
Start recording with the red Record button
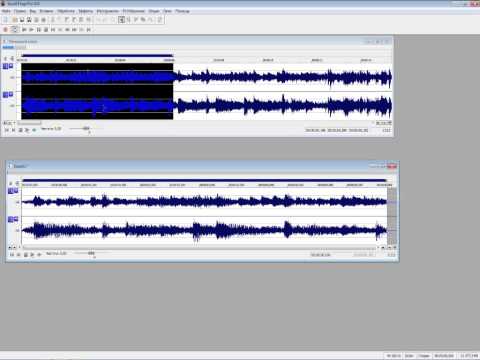point(5,30)
